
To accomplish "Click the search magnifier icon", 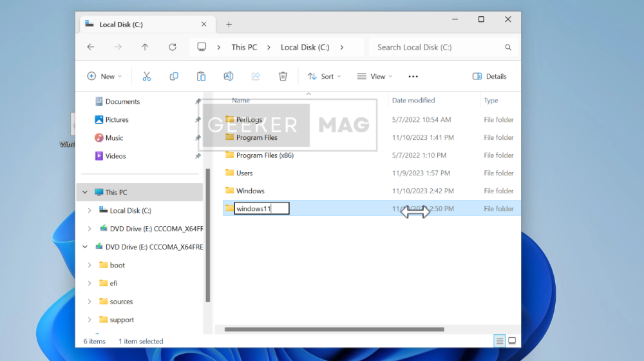I will click(x=508, y=47).
